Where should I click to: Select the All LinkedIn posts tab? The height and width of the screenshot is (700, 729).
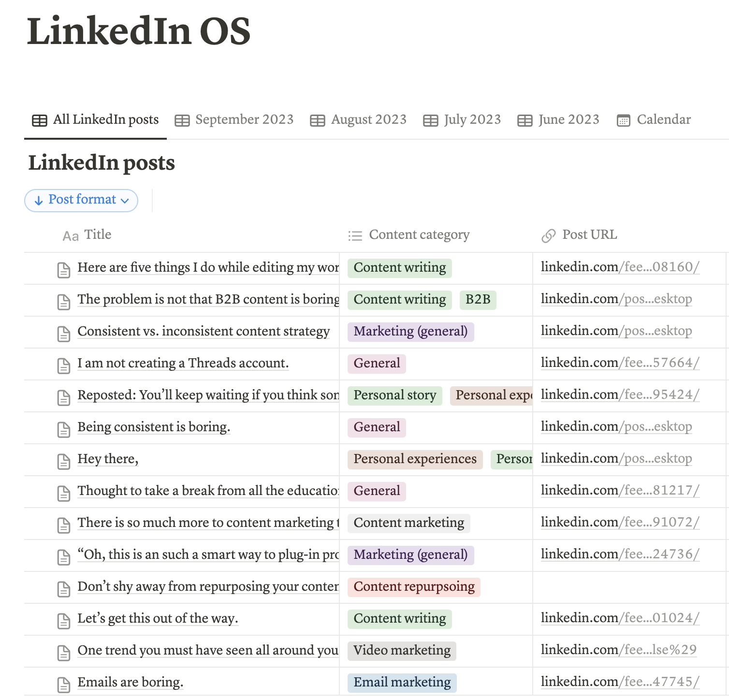95,120
